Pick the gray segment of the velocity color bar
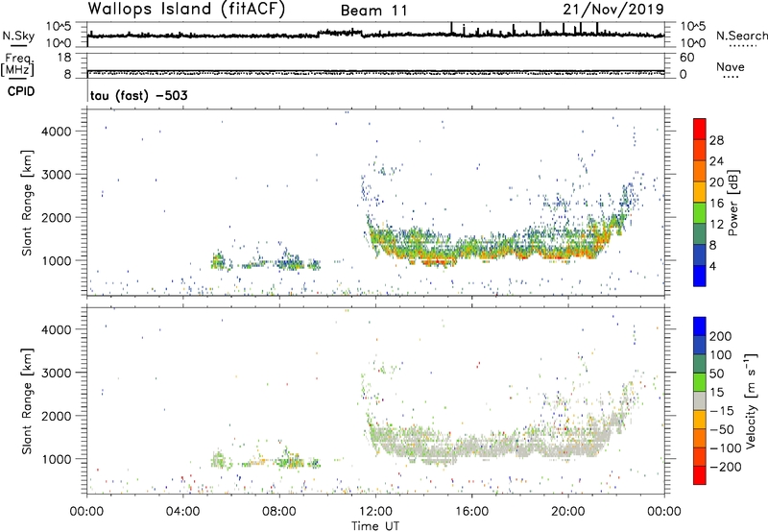768x532 pixels. [700, 401]
